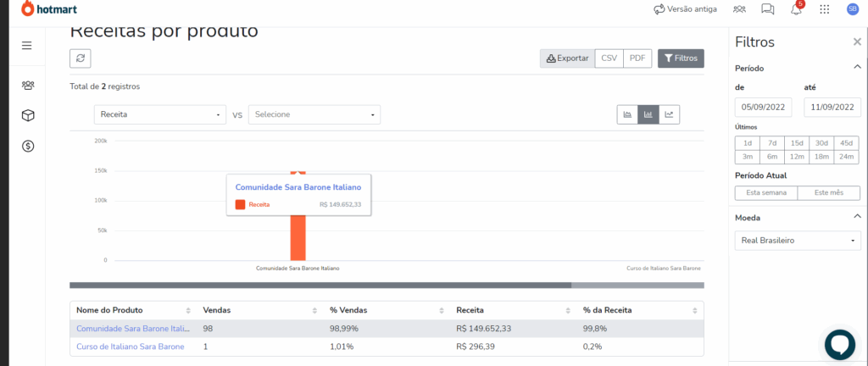Collapse the Moeda section
The height and width of the screenshot is (366, 868).
pyautogui.click(x=857, y=216)
